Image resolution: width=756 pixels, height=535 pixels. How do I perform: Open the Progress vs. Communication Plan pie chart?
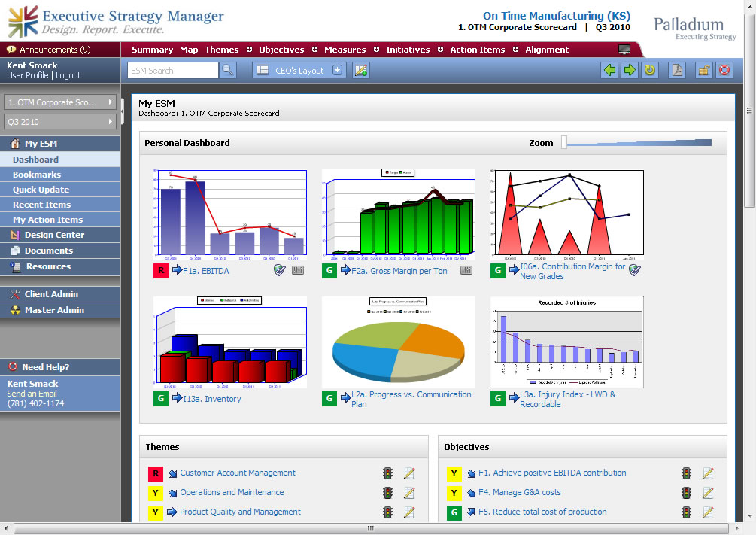(x=398, y=342)
